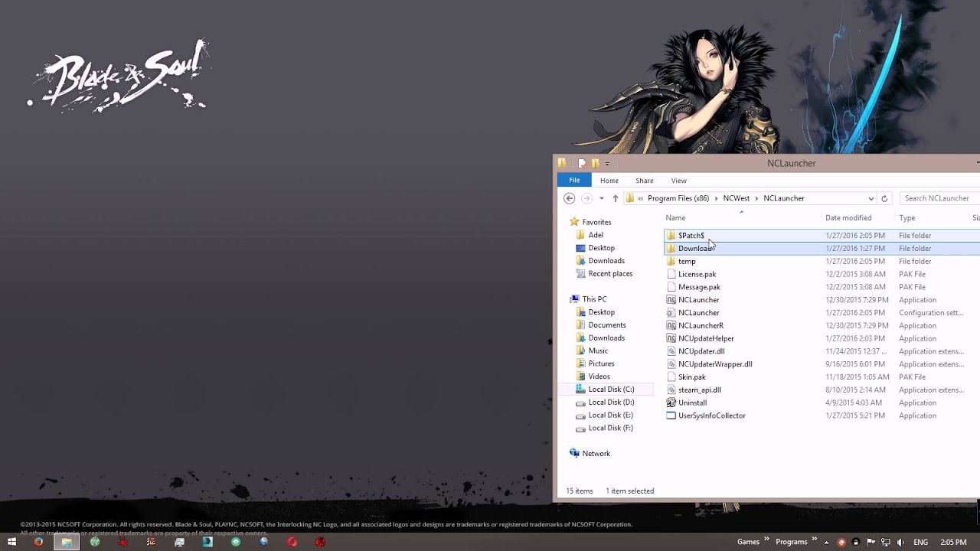980x551 pixels.
Task: Select Videos under This PC
Action: pos(599,377)
